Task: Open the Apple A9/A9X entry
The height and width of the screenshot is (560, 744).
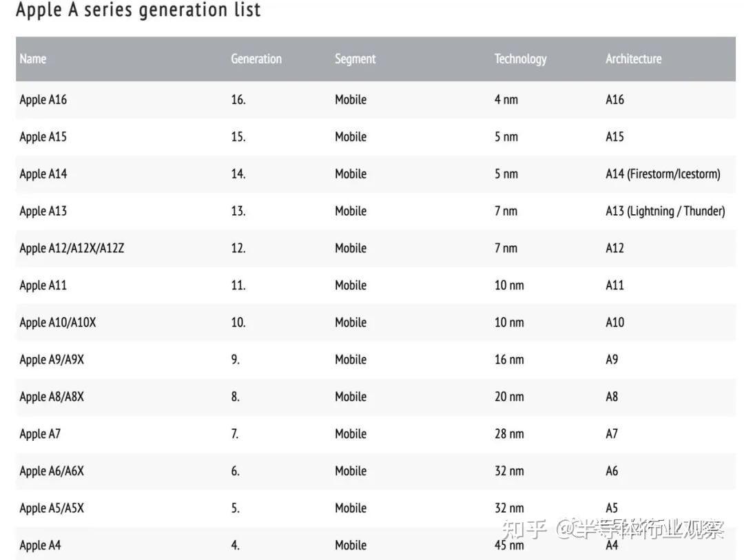Action: coord(52,360)
